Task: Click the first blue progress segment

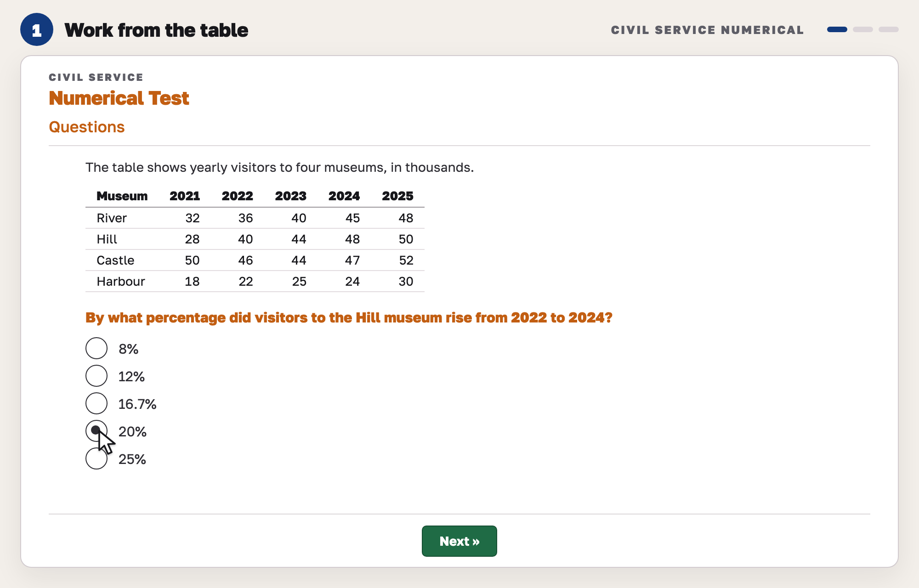Action: click(837, 29)
